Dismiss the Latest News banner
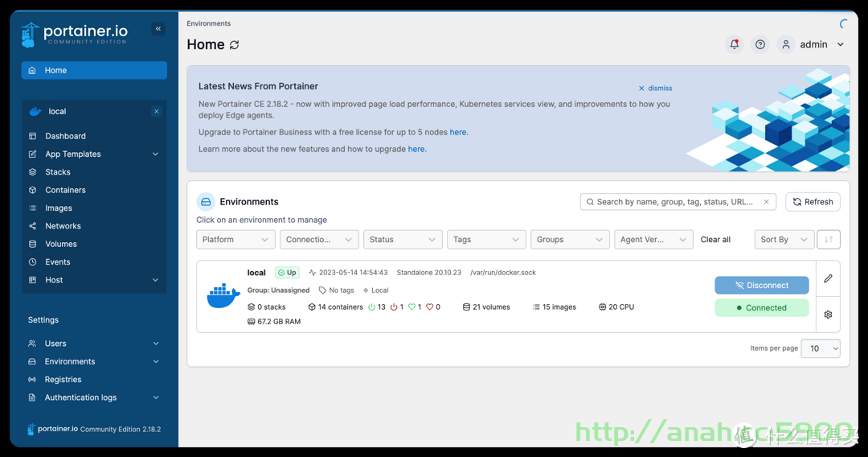This screenshot has width=868, height=457. (x=656, y=88)
